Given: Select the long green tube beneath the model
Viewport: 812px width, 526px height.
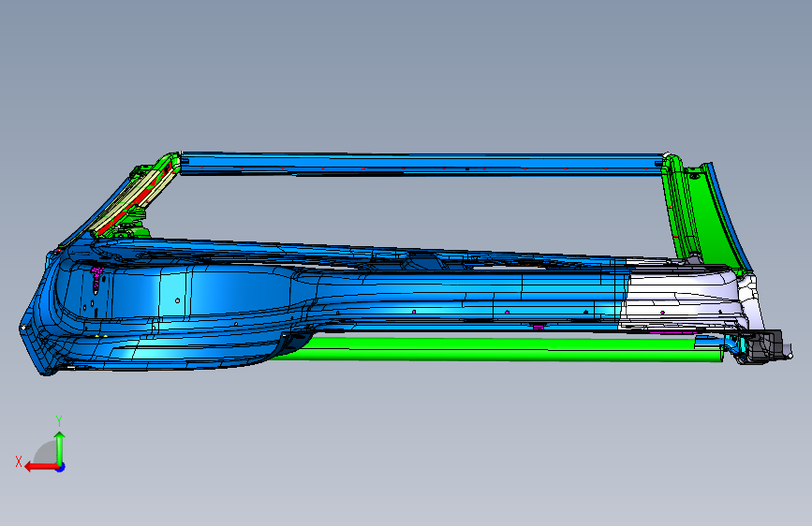Looking at the screenshot, I should point(497,349).
